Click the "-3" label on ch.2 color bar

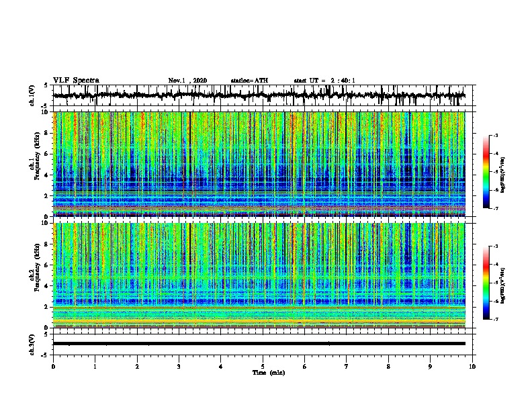click(496, 246)
